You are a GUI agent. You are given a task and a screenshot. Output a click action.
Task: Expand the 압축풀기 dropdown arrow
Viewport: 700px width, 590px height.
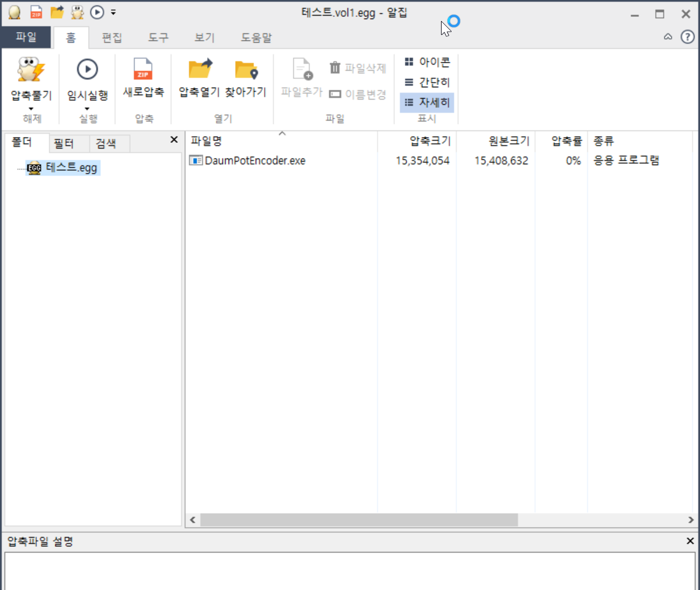(x=31, y=108)
